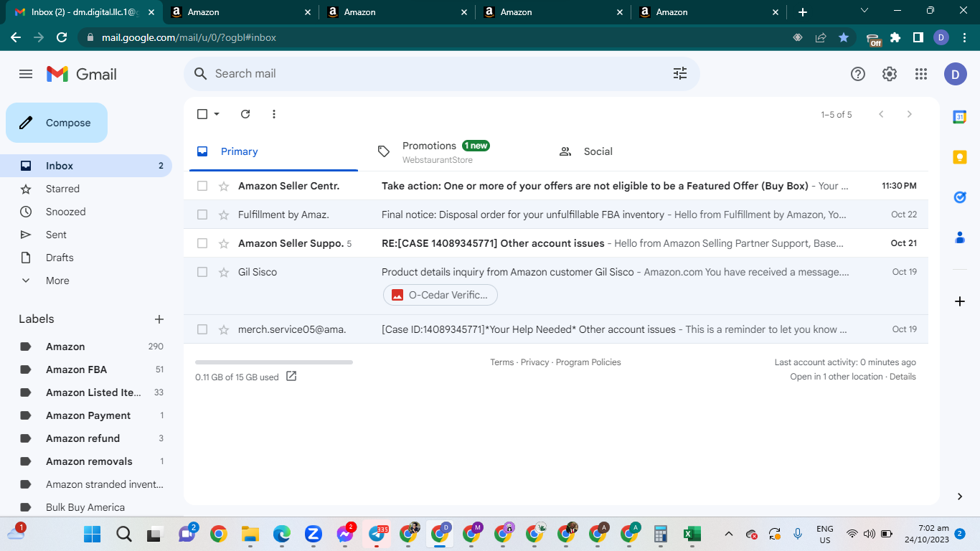The height and width of the screenshot is (551, 980).
Task: Open storage management link icon
Action: pos(291,377)
